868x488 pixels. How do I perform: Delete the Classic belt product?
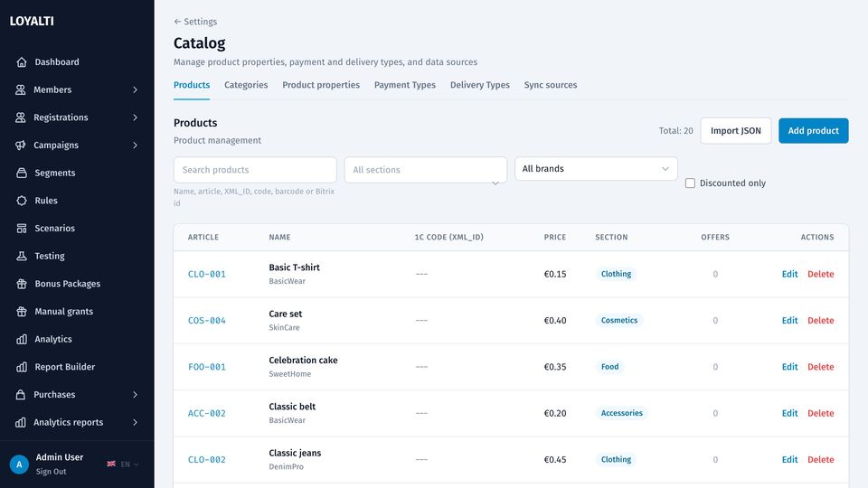(x=820, y=413)
